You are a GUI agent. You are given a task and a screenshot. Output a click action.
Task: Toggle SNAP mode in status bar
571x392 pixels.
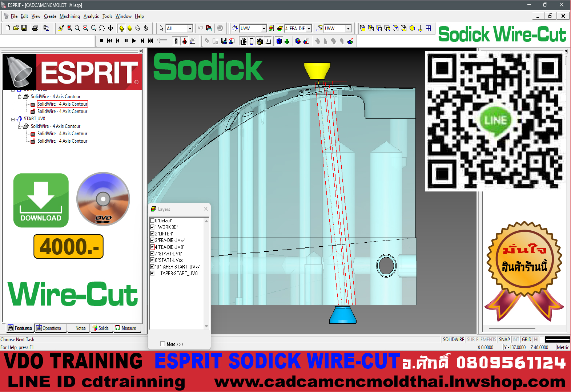(504, 339)
